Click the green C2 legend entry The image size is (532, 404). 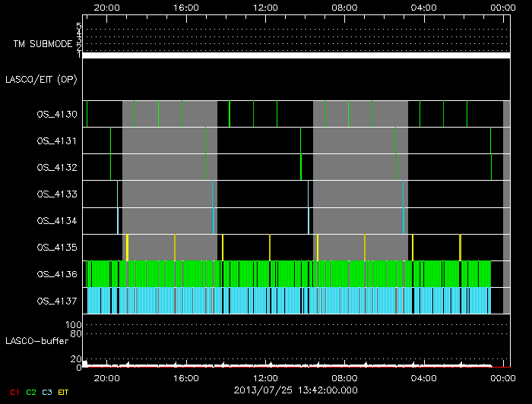(x=31, y=392)
